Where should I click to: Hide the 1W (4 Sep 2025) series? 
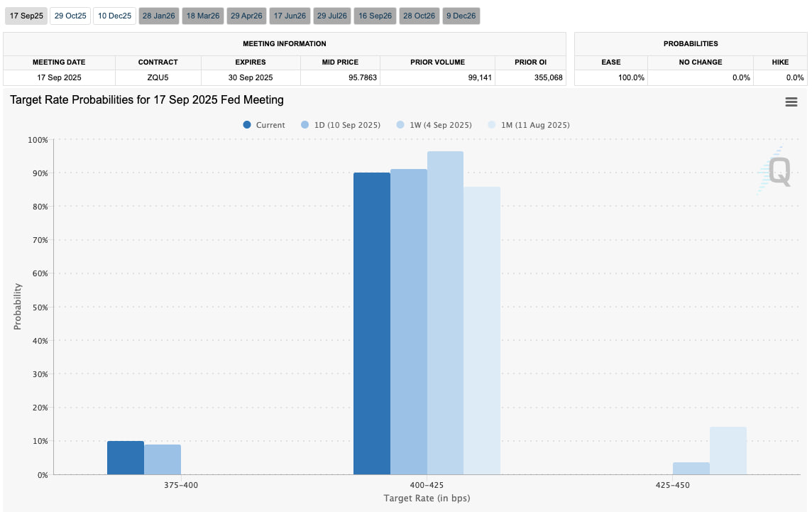(x=434, y=125)
